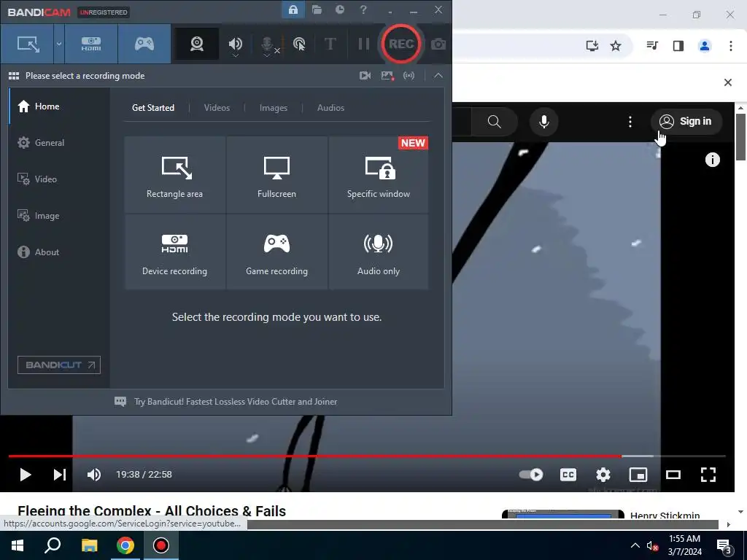Viewport: 747px width, 560px height.
Task: Click the pause recording icon
Action: coord(363,44)
